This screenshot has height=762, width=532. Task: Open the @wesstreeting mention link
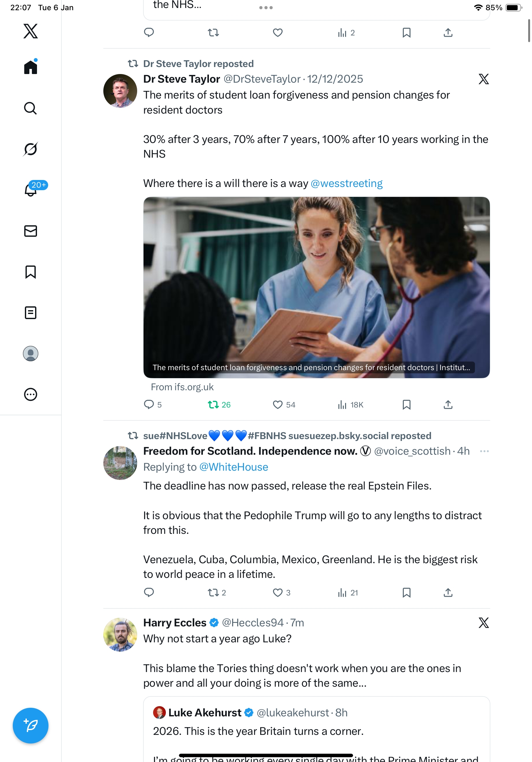click(x=346, y=183)
